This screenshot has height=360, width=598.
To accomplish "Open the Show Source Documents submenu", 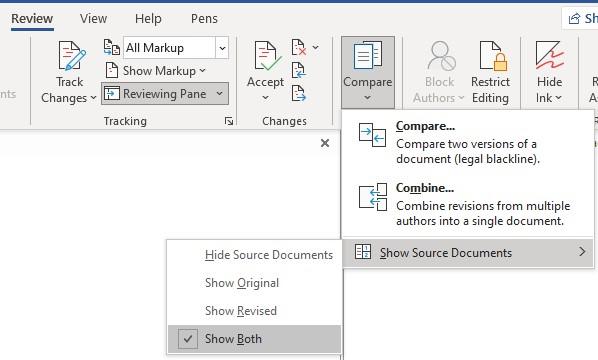I will (x=468, y=252).
